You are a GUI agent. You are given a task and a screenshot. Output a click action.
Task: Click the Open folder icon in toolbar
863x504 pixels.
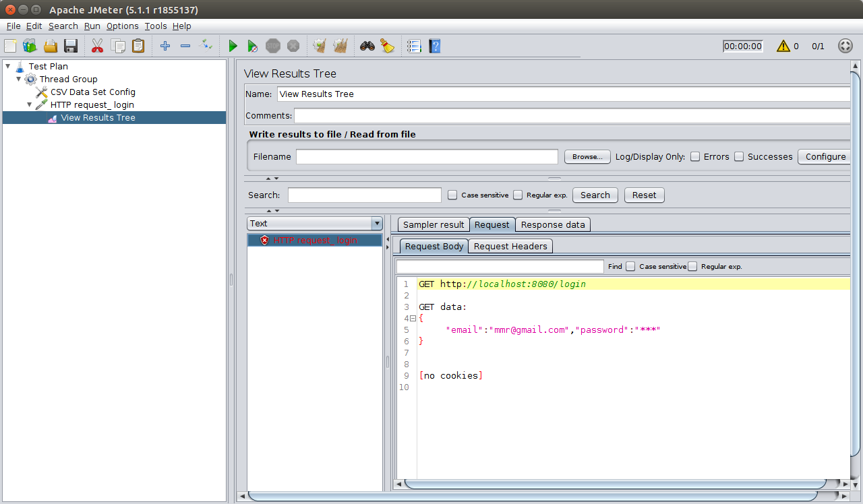tap(51, 46)
